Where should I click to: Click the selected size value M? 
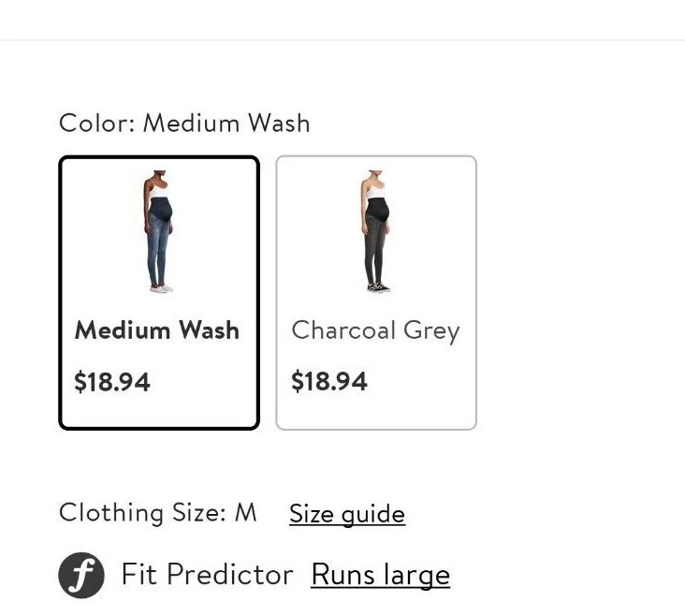coord(245,512)
